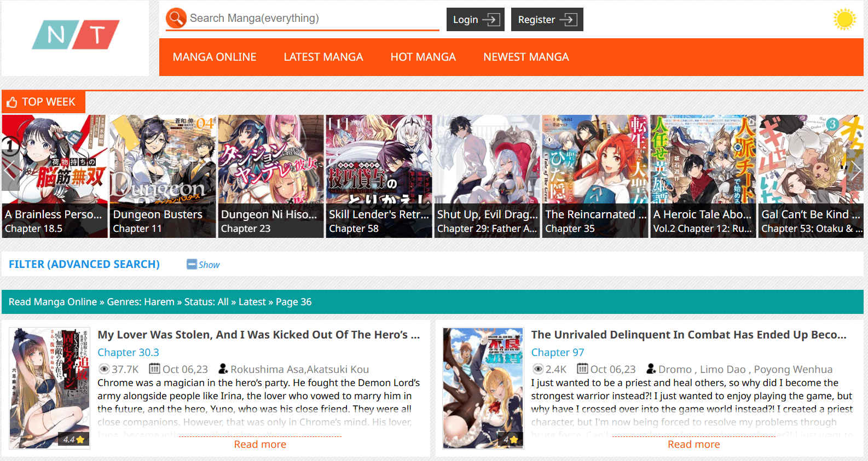Screen dimensions: 868x461
Task: Open Chapter 58 of Skill Lender's Retr...
Action: 354,229
